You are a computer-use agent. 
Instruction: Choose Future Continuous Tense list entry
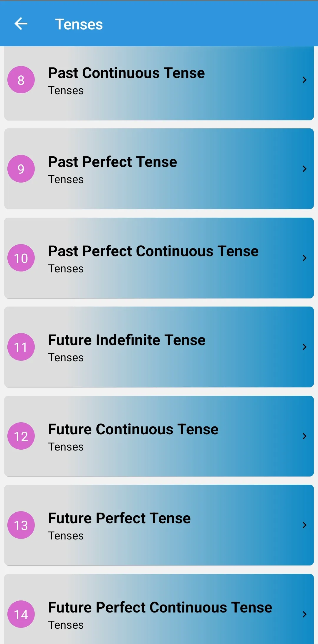point(159,436)
